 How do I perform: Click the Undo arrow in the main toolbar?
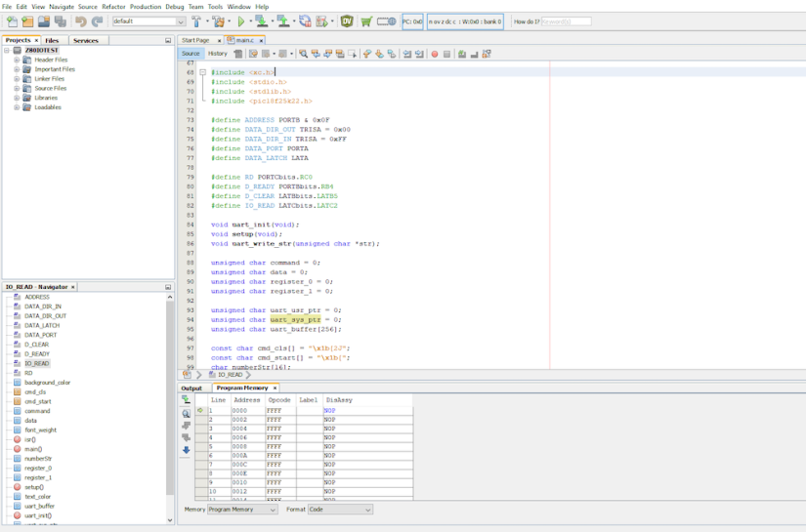click(81, 20)
